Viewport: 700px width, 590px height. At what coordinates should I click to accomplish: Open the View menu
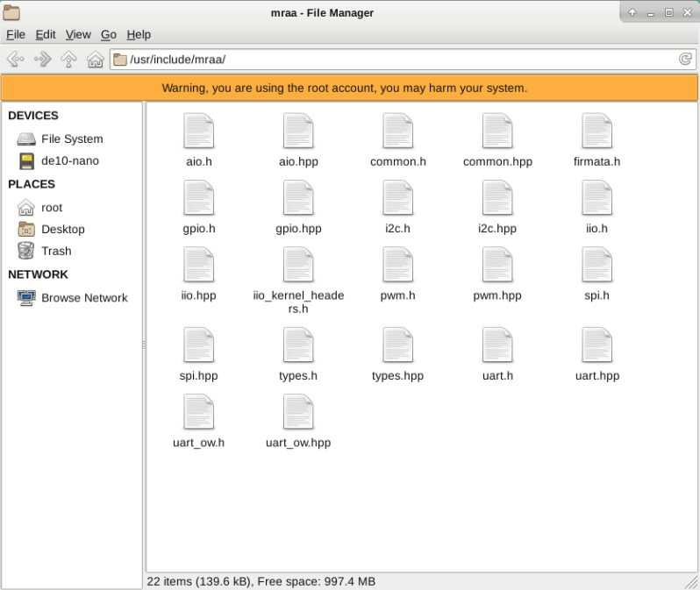(78, 34)
